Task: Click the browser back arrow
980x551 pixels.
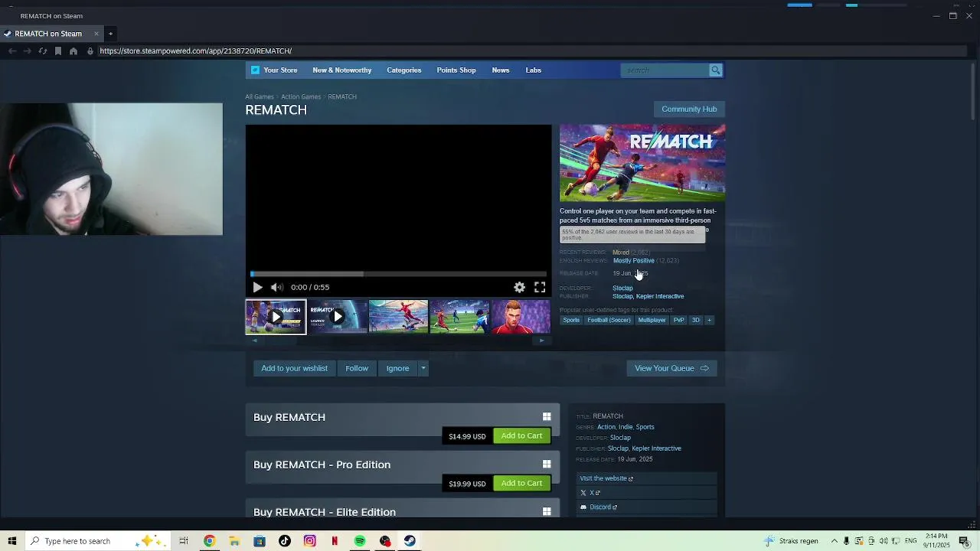Action: [12, 51]
